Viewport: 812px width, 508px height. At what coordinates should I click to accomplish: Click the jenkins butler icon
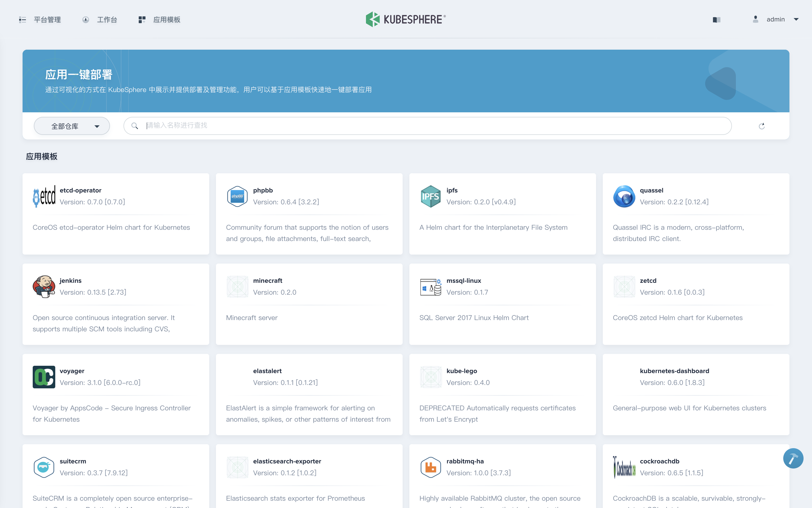click(x=44, y=286)
